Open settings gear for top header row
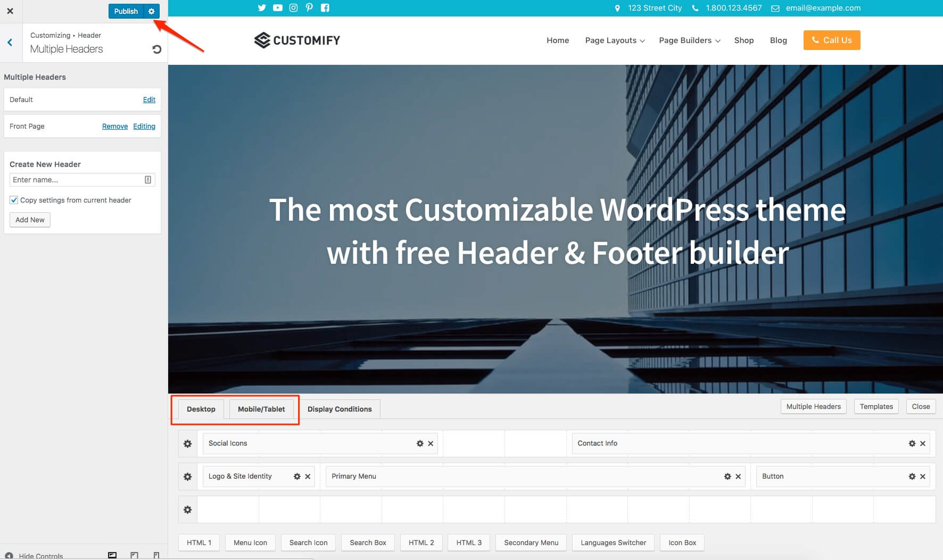Viewport: 943px width, 560px height. (187, 444)
